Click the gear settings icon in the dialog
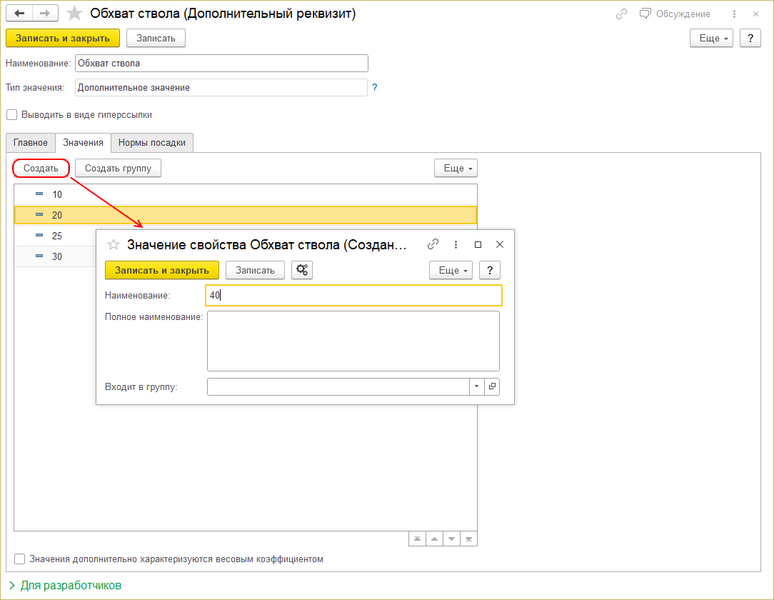This screenshot has width=774, height=600. coord(302,270)
